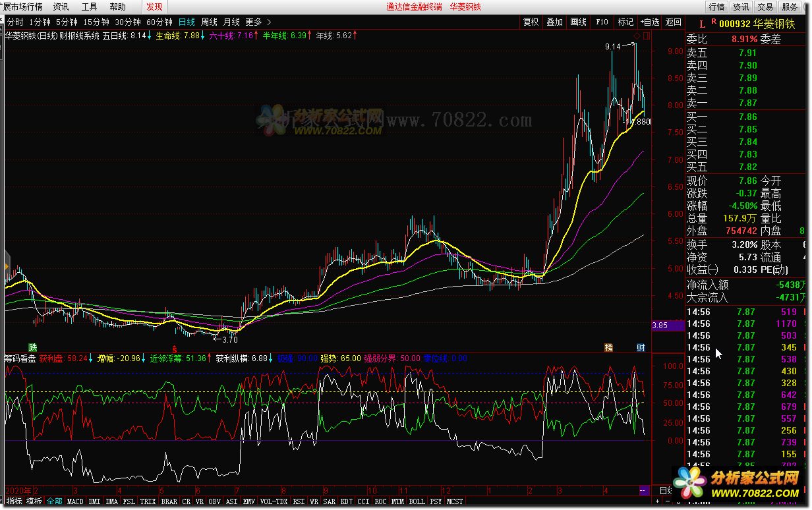Click the 画线 drawing button
The image size is (812, 510).
pyautogui.click(x=578, y=22)
